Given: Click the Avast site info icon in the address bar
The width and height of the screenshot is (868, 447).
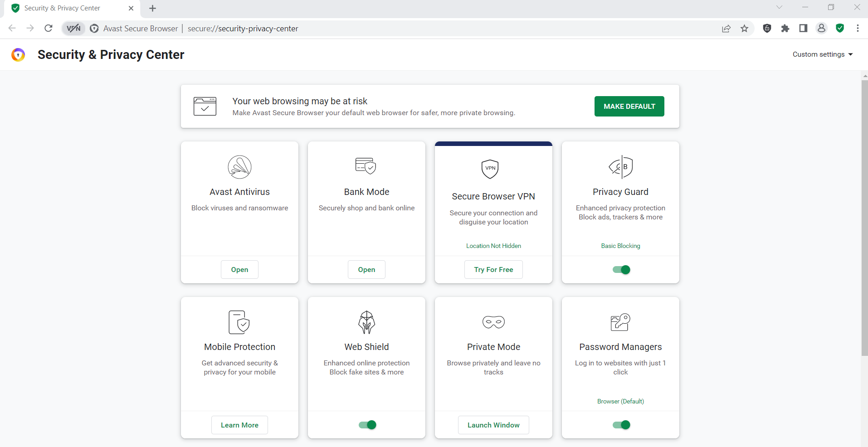Looking at the screenshot, I should pos(94,29).
